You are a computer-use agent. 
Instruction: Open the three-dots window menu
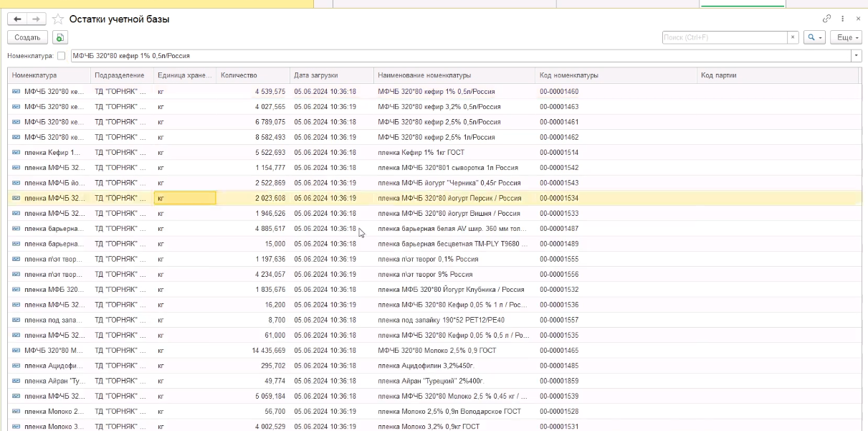pyautogui.click(x=843, y=19)
